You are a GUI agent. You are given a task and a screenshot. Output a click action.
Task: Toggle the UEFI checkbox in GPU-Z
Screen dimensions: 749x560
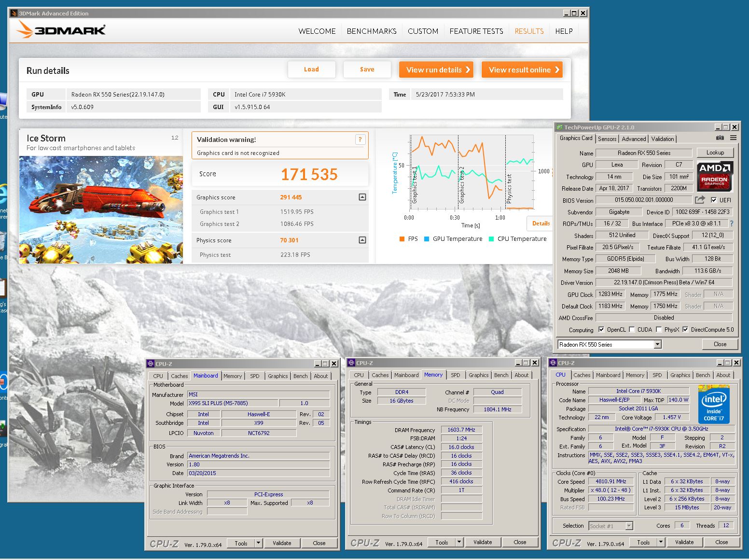tap(714, 200)
